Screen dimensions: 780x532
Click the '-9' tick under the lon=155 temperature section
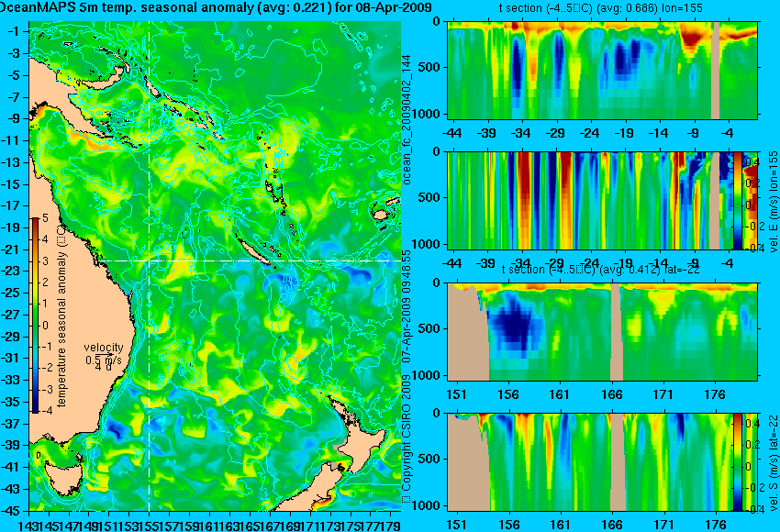(x=694, y=133)
